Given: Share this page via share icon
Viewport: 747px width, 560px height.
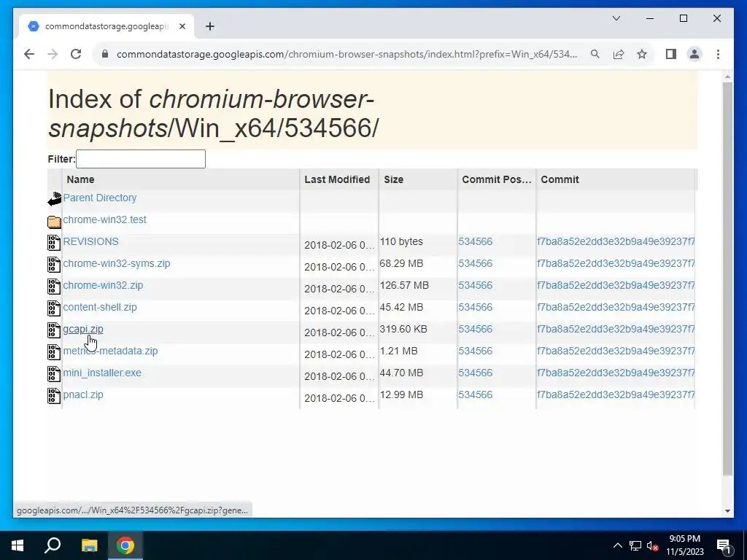Looking at the screenshot, I should [x=619, y=54].
